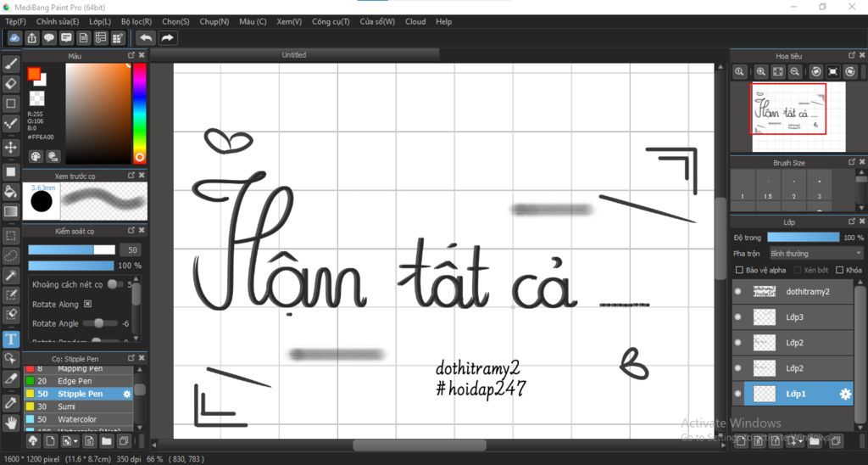Select the Lớp3 layer
The width and height of the screenshot is (868, 465).
coord(798,317)
